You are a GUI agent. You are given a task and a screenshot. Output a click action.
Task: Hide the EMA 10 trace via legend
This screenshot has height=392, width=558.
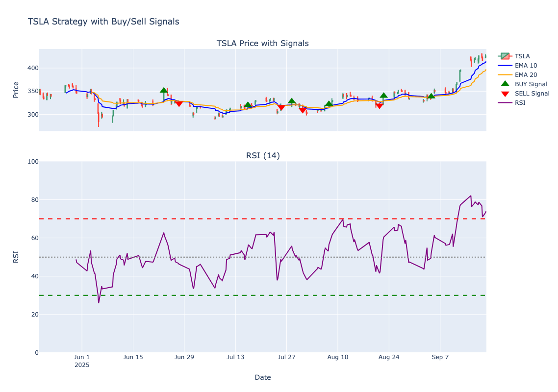517,66
